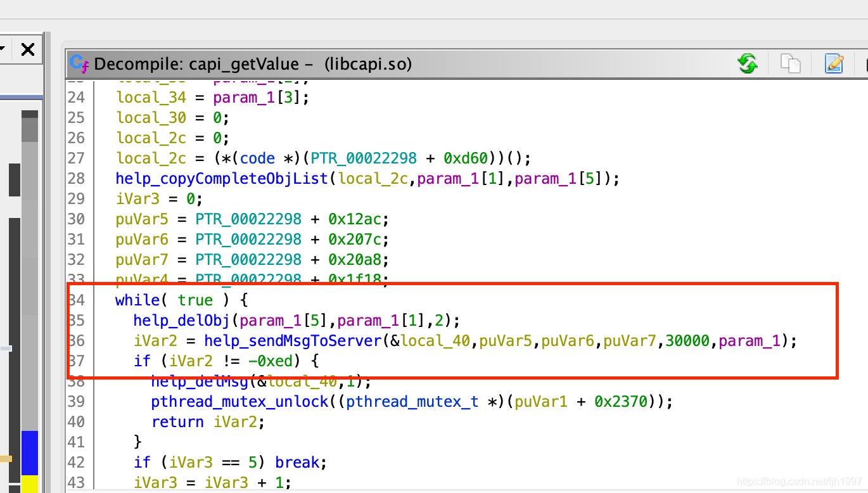This screenshot has height=493, width=868.
Task: Click the code keyword on line 27
Action: click(x=257, y=158)
